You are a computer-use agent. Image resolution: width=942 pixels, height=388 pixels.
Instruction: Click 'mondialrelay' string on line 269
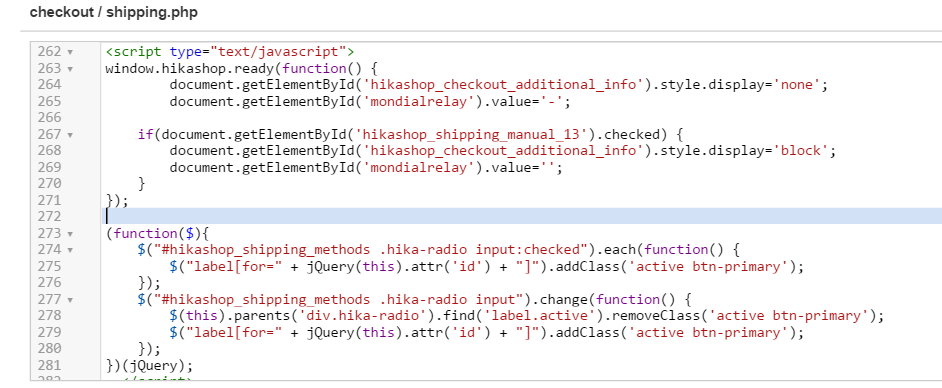419,168
